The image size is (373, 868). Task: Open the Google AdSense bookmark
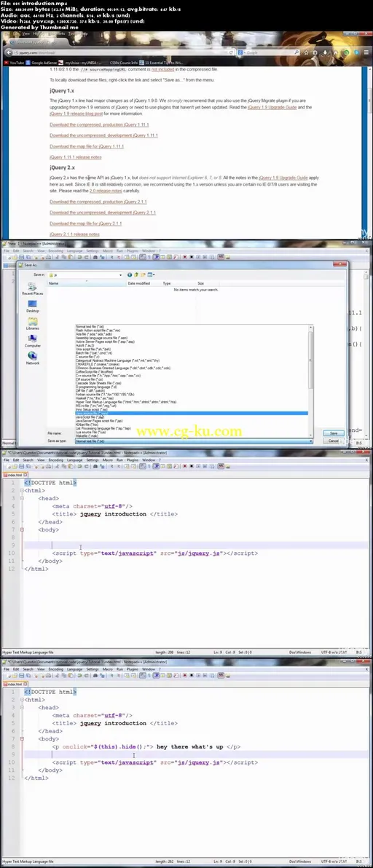click(x=40, y=63)
